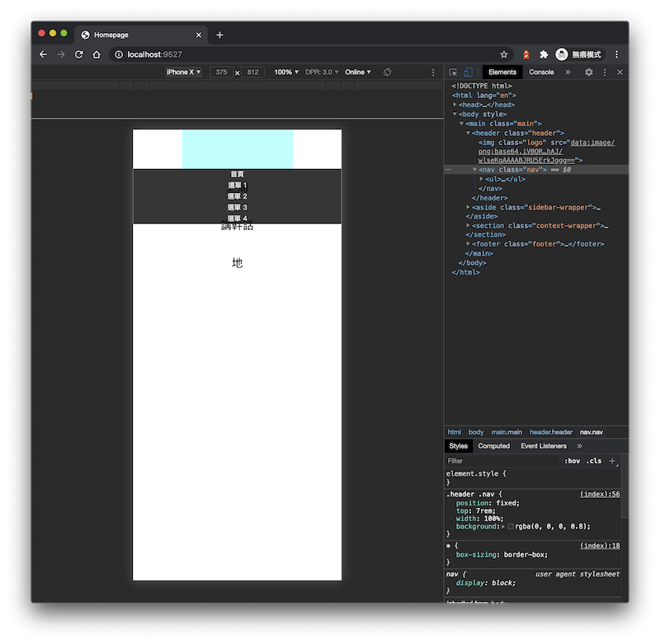Expand the aside sidebar-wrapper node
This screenshot has width=660, height=644.
(x=468, y=207)
